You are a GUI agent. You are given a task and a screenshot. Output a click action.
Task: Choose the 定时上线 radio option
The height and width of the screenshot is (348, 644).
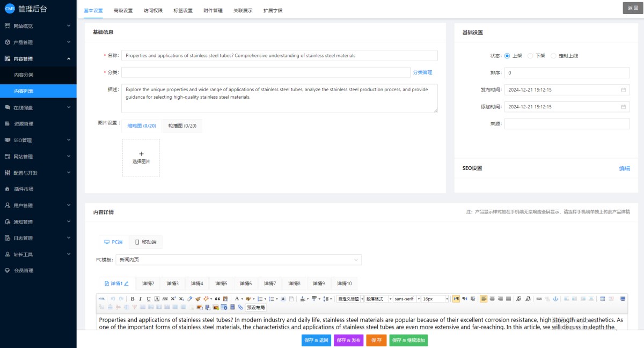(553, 56)
